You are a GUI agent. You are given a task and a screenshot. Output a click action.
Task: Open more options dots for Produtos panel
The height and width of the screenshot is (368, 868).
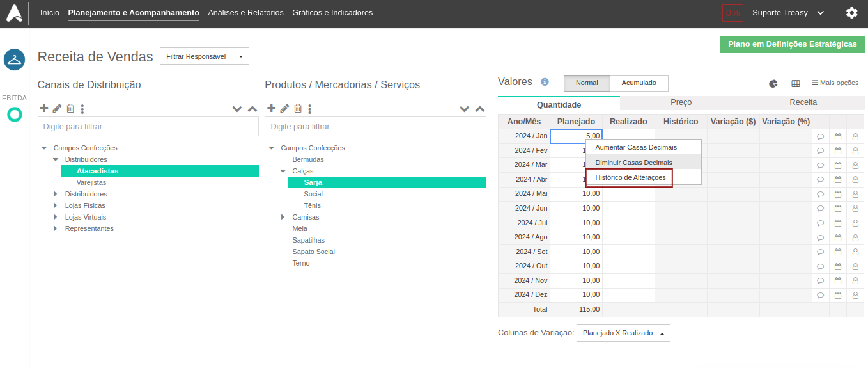coord(310,109)
